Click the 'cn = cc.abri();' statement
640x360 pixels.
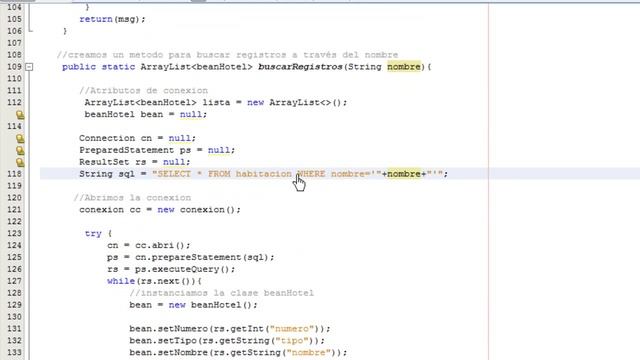(149, 245)
